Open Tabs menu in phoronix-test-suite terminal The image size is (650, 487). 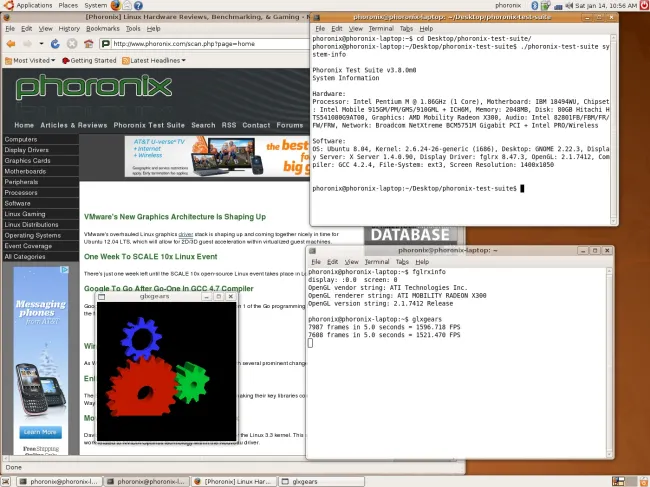pyautogui.click(x=406, y=29)
